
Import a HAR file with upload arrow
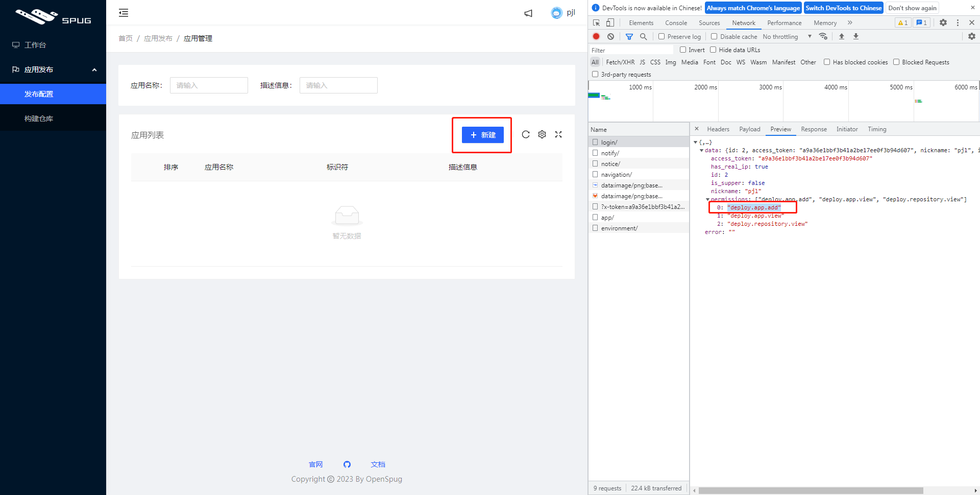pos(842,36)
